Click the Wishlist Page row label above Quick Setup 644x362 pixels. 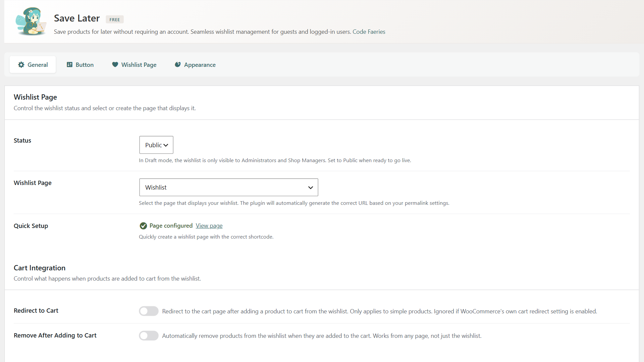coord(32,183)
